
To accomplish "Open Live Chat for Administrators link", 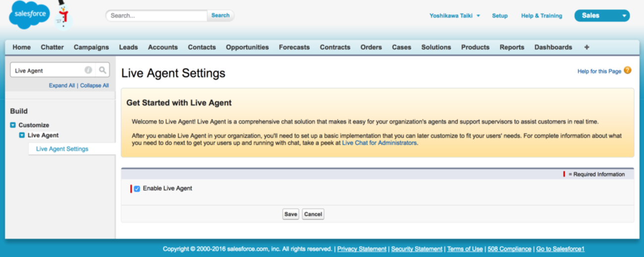I will click(x=379, y=143).
